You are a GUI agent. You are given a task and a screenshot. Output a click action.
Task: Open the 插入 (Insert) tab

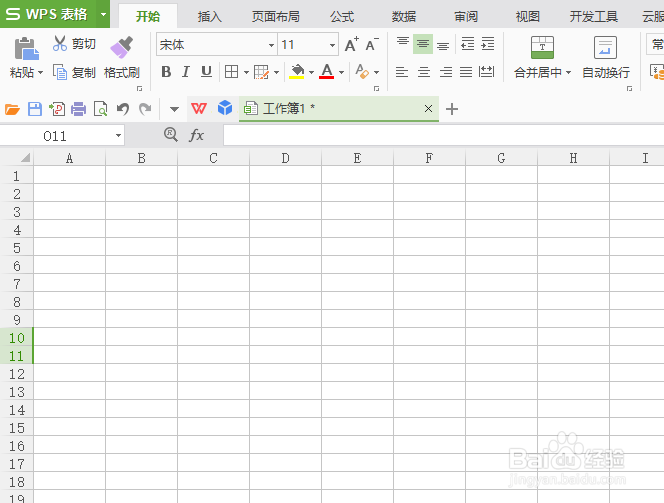coord(209,17)
